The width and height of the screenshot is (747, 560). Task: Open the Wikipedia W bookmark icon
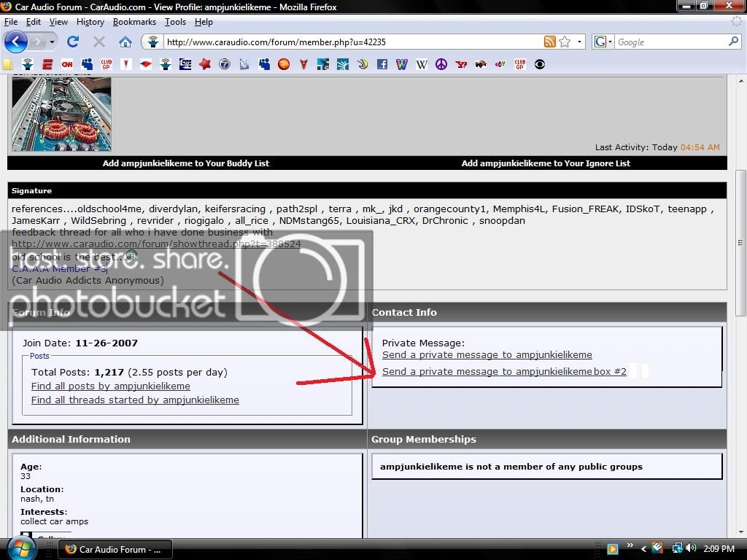(421, 64)
